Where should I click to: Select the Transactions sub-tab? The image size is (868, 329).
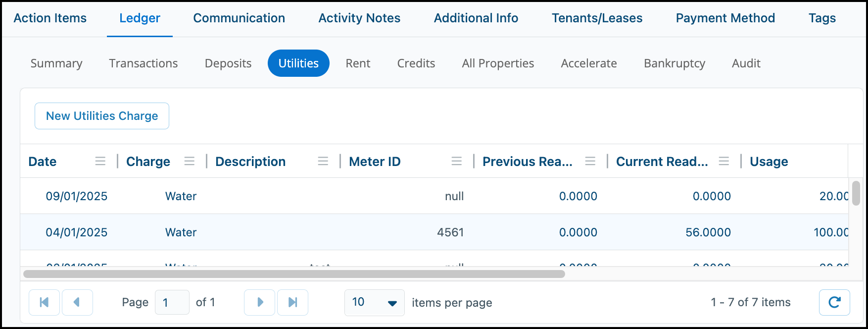[144, 63]
